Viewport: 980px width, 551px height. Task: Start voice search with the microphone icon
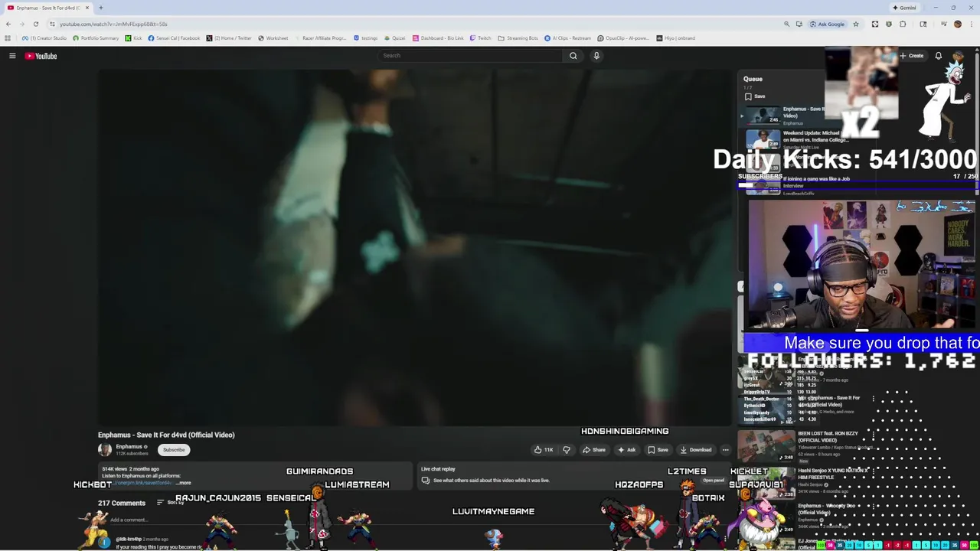596,55
